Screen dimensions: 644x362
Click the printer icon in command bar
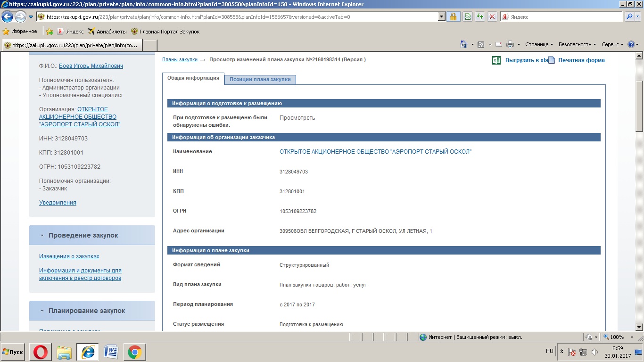pos(510,44)
